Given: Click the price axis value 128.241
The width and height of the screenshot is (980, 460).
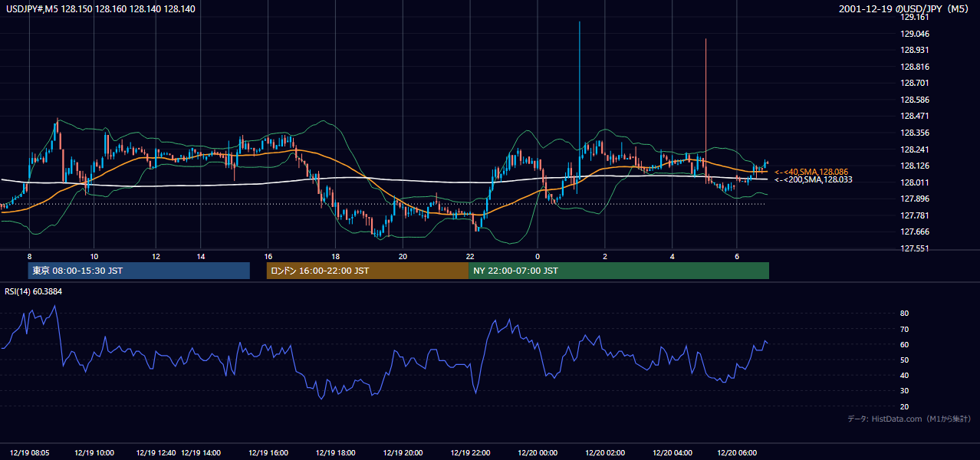Looking at the screenshot, I should click(914, 149).
